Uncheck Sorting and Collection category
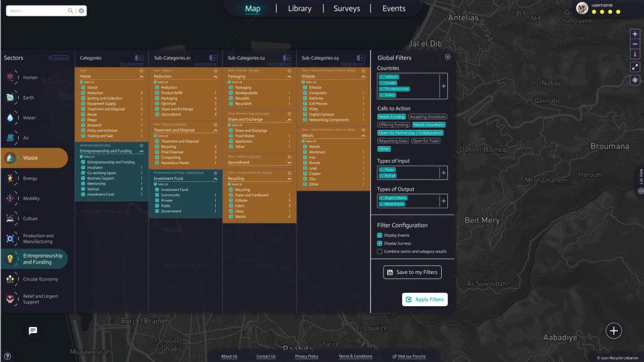The height and width of the screenshot is (362, 644). tap(83, 98)
